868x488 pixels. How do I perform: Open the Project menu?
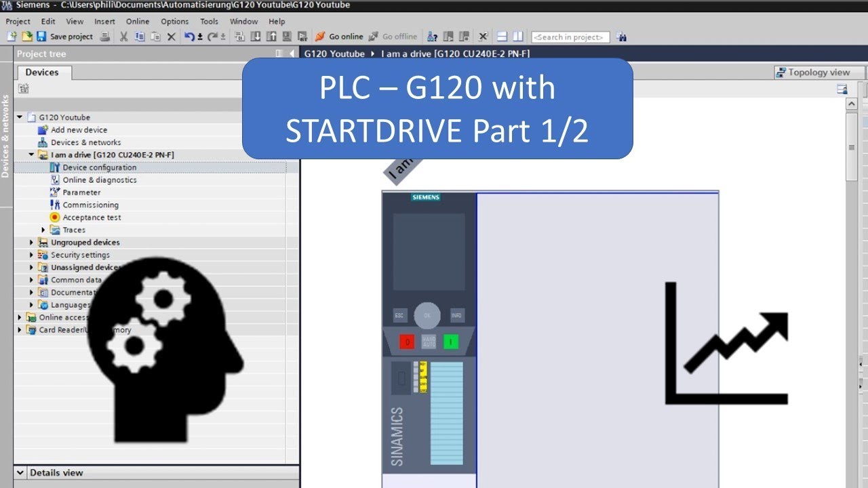[x=18, y=21]
